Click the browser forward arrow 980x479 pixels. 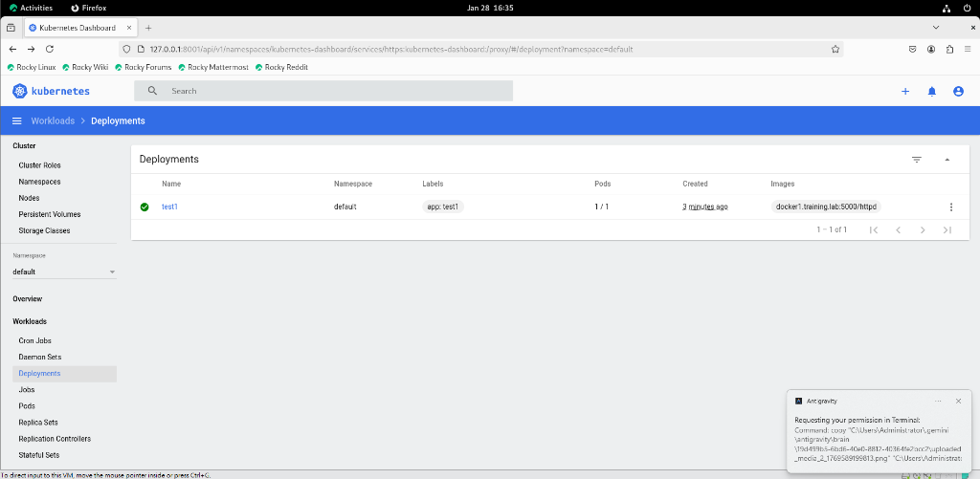32,49
